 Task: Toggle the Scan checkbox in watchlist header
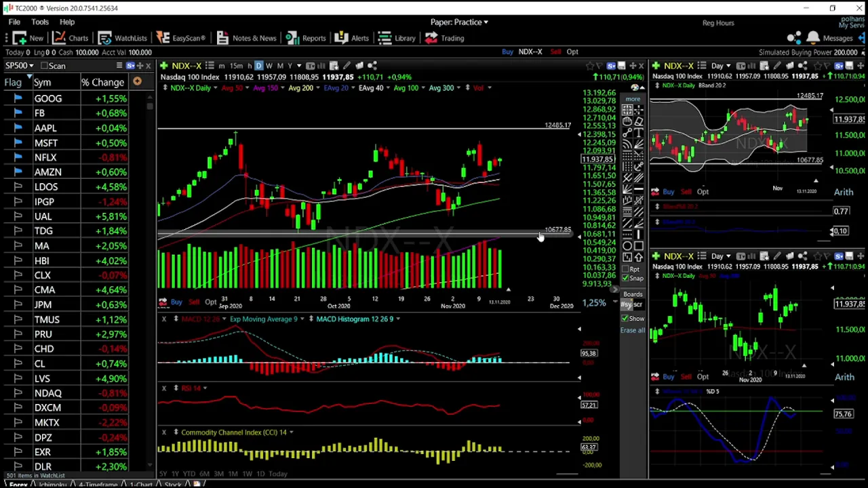(43, 66)
